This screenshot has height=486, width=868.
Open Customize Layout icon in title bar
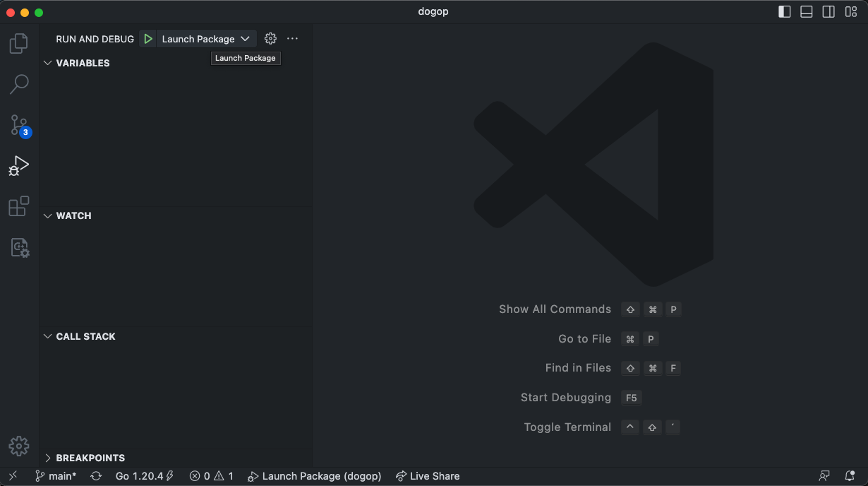(851, 12)
